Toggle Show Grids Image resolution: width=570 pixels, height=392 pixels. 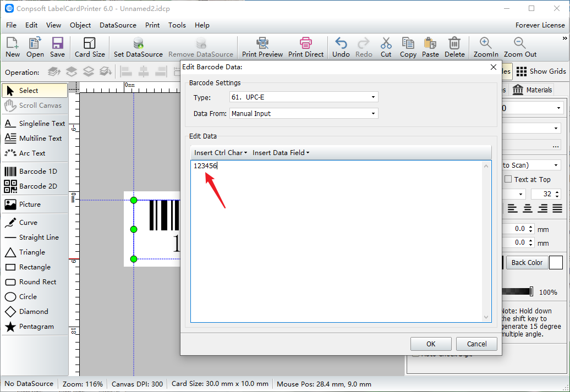click(541, 71)
